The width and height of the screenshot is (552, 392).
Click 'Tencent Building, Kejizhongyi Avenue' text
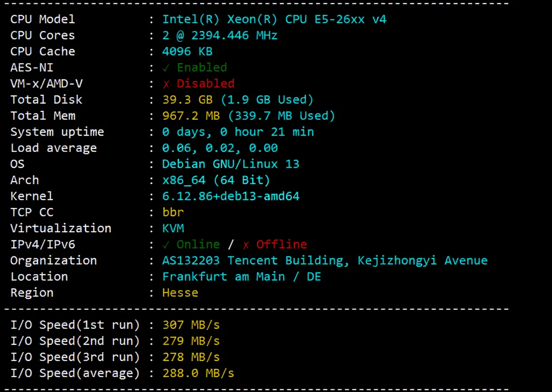[x=358, y=261]
